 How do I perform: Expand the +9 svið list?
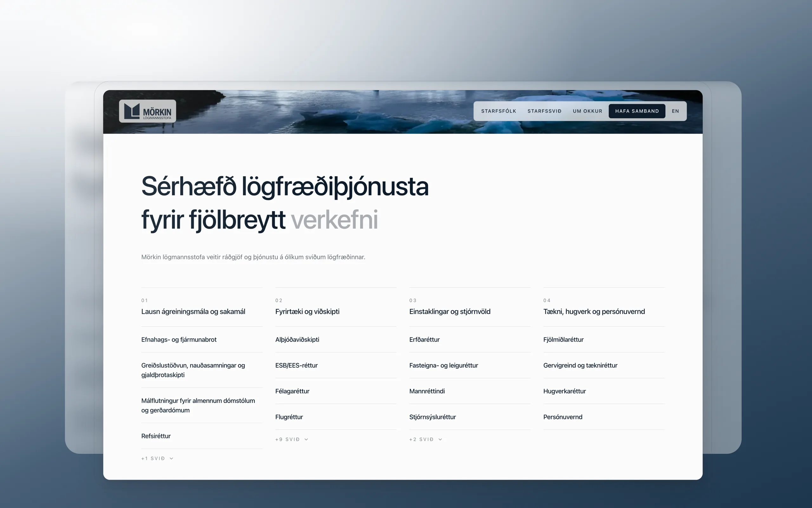click(291, 439)
